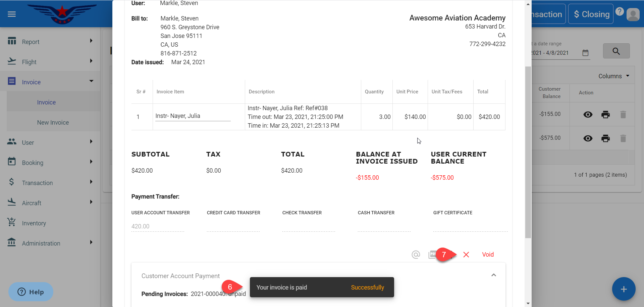
Task: Click the blue plus add button
Action: pos(624,289)
